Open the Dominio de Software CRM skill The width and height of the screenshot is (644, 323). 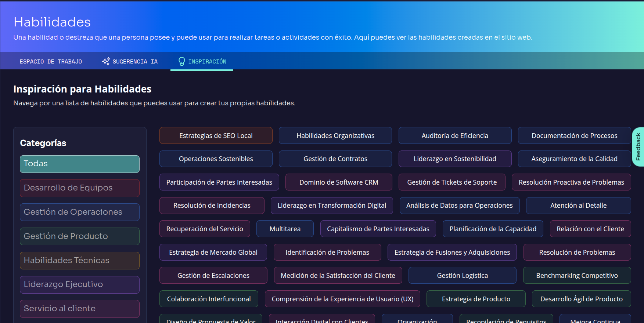click(x=338, y=182)
